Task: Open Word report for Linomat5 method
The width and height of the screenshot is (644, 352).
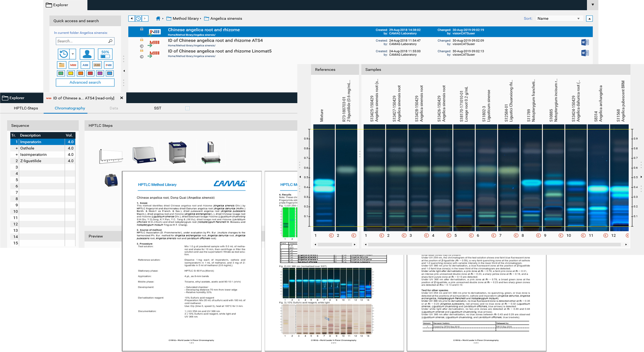Action: click(585, 53)
